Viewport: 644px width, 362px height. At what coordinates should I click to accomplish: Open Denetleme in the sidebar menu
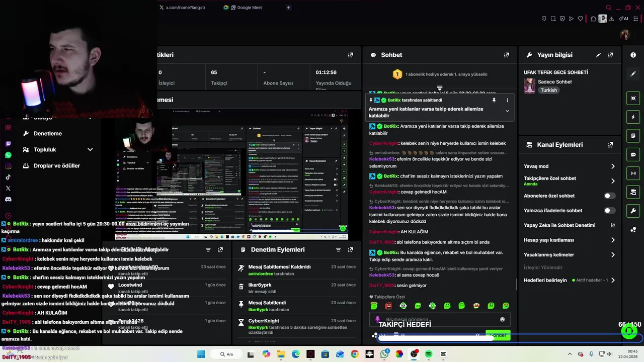[x=48, y=133]
